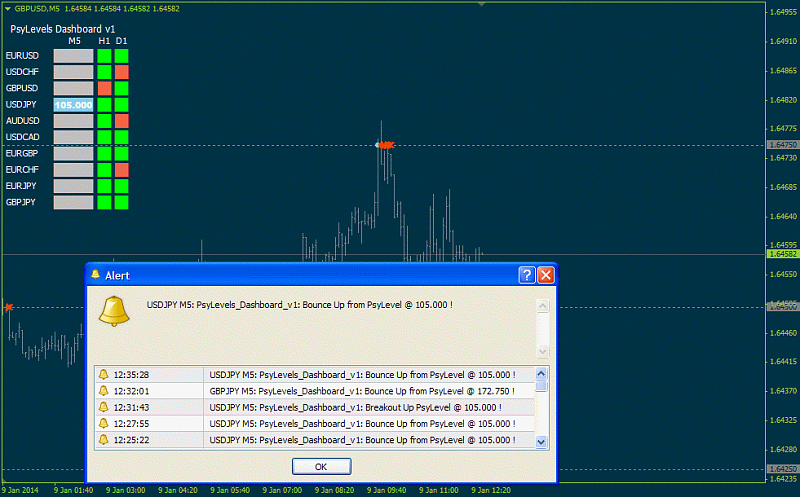The height and width of the screenshot is (497, 800).
Task: Click the red arrow marker at chart peak
Action: [x=386, y=145]
